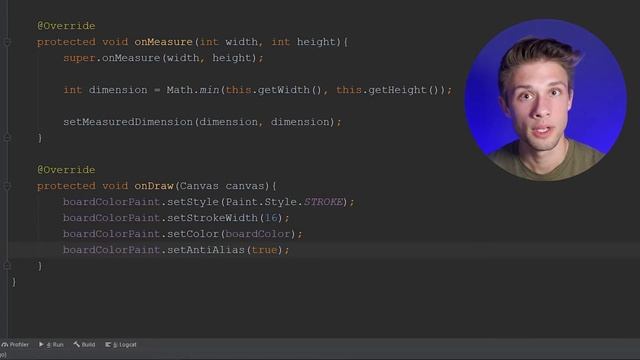Click the boardColor argument in setColor
Image resolution: width=640 pixels, height=360 pixels.
click(258, 234)
